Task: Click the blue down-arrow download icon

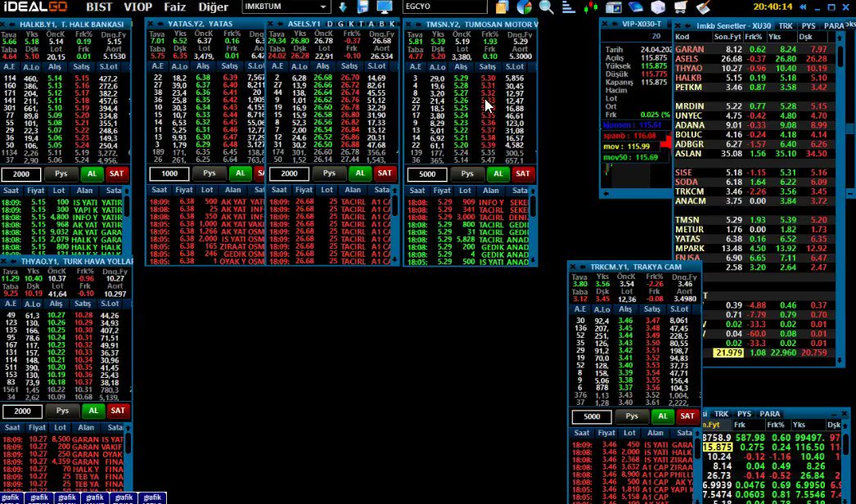Action: point(343,7)
